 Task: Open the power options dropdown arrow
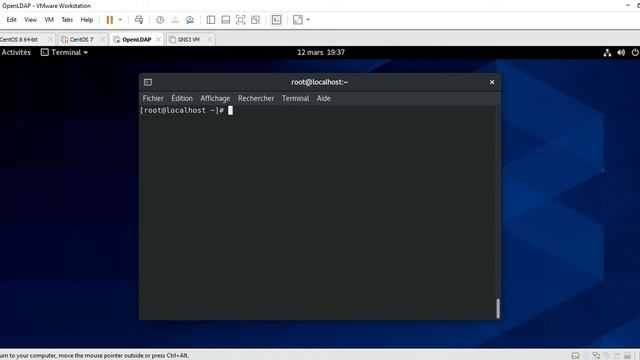[x=120, y=20]
